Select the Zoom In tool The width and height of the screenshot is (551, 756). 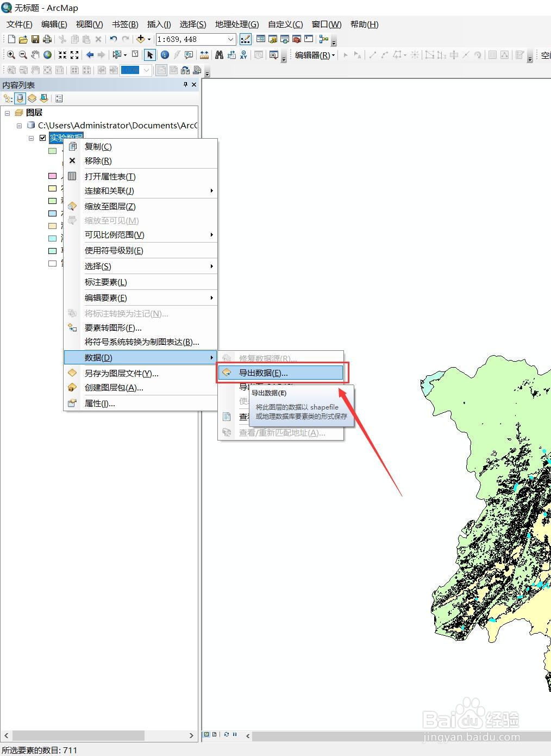pos(11,54)
